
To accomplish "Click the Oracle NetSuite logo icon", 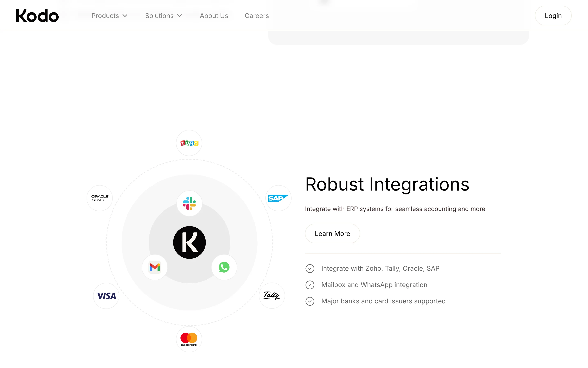I will tap(100, 198).
